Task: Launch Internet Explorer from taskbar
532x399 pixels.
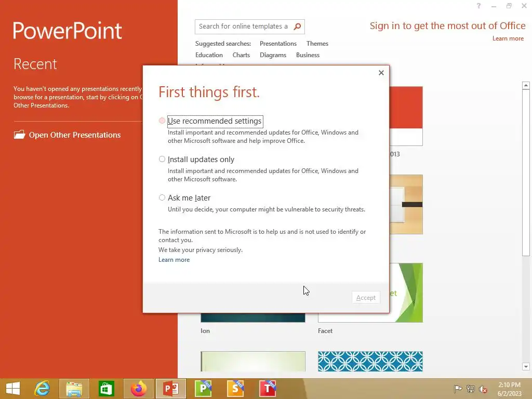Action: (x=43, y=389)
